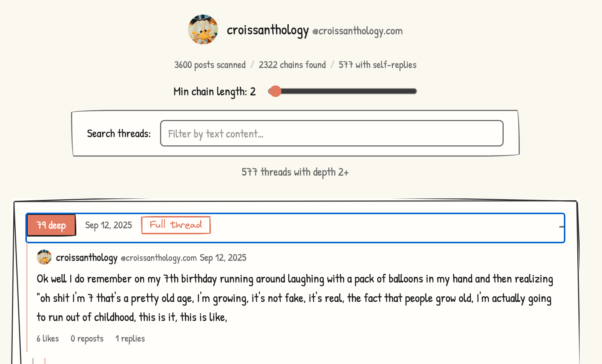Screen dimensions: 602x364
Task: Click the "3600 posts scanned" stat
Action: (x=210, y=65)
